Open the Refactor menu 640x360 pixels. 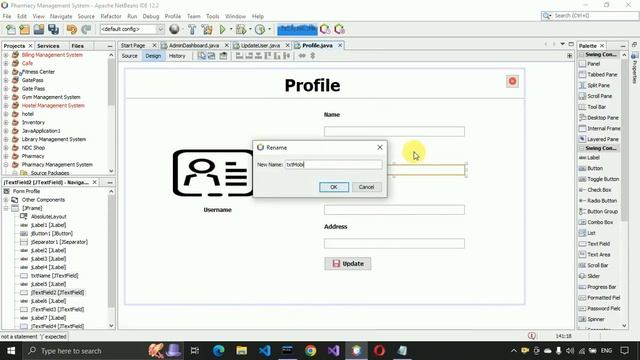tap(111, 16)
